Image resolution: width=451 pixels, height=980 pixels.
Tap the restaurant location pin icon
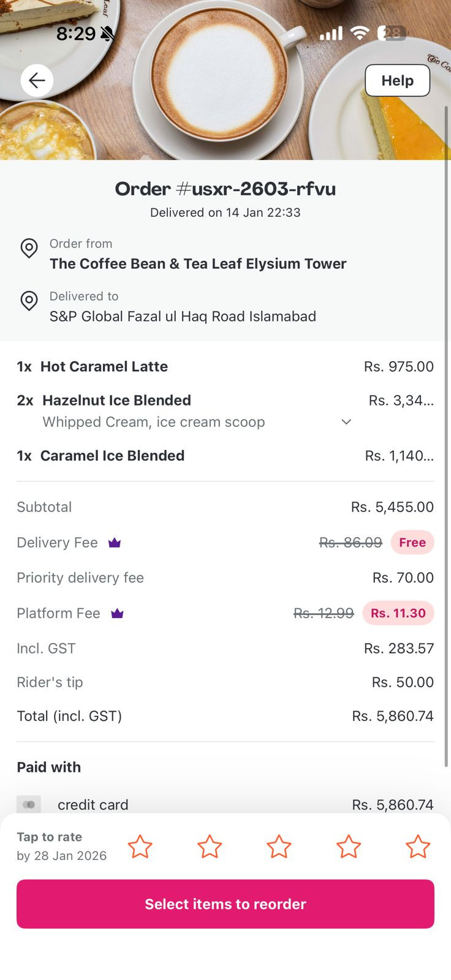[x=29, y=247]
